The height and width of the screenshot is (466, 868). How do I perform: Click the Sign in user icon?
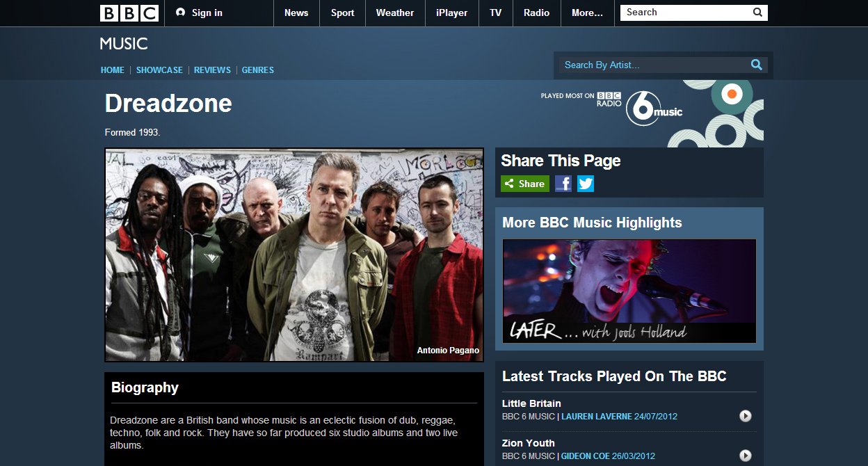pos(181,13)
